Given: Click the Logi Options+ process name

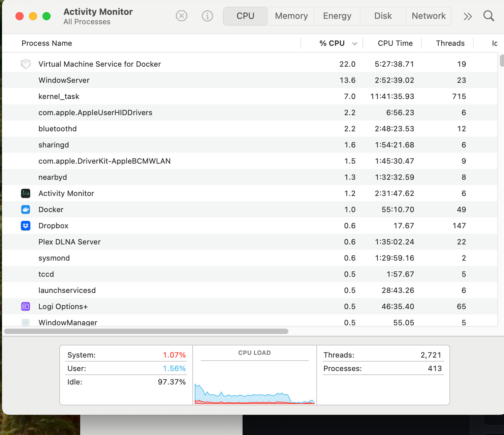Looking at the screenshot, I should pos(63,306).
